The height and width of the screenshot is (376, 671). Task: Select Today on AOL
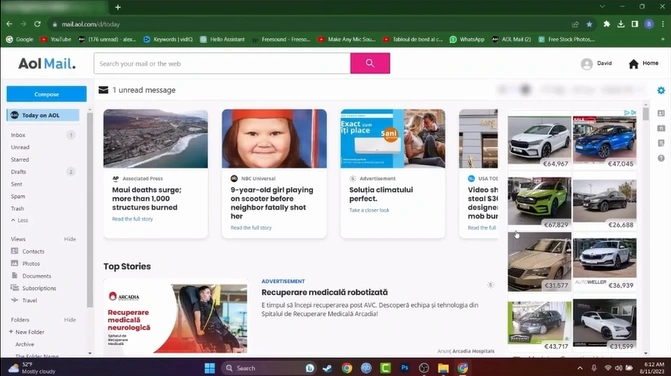(x=43, y=115)
